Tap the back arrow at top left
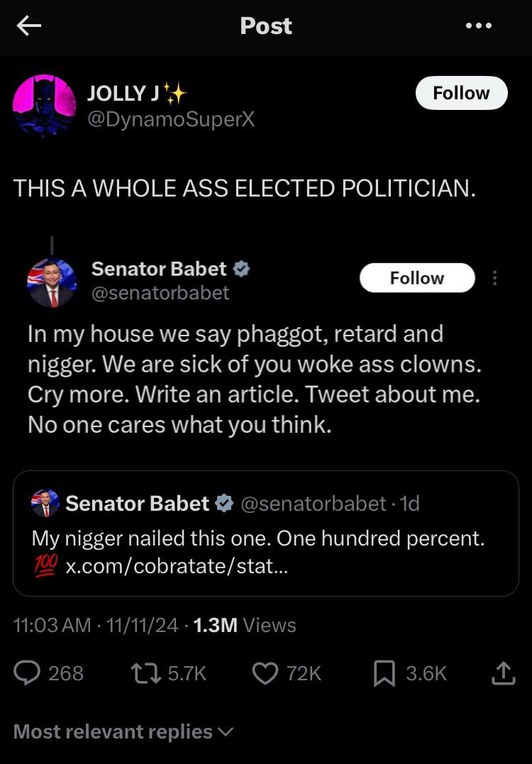The width and height of the screenshot is (532, 764). (29, 26)
